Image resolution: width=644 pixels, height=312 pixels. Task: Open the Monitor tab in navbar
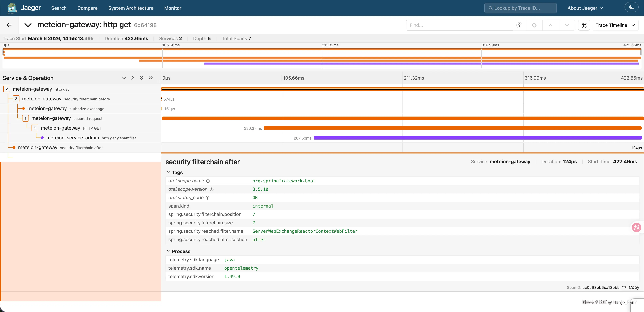click(173, 8)
